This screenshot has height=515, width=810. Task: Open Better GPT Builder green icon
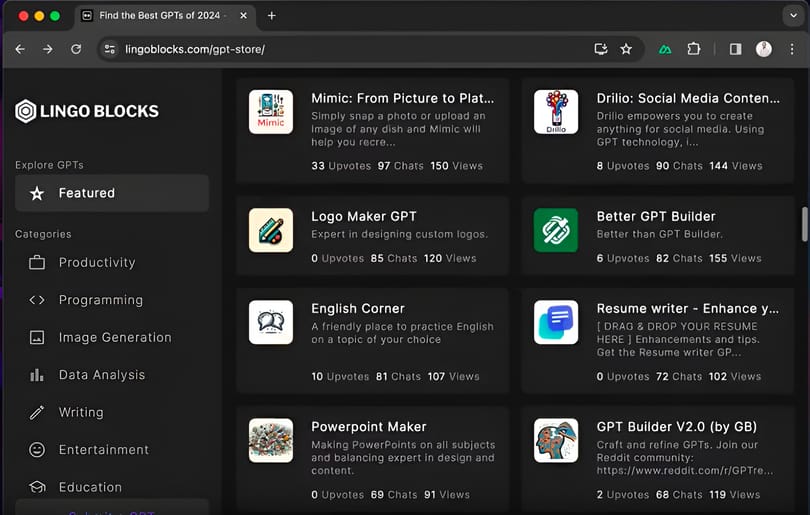[x=556, y=230]
